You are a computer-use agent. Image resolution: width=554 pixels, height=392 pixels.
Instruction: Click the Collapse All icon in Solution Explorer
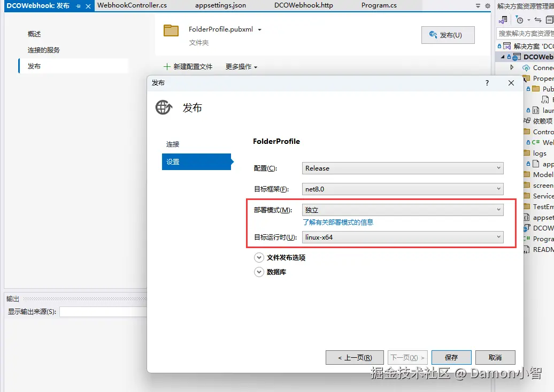(550, 20)
